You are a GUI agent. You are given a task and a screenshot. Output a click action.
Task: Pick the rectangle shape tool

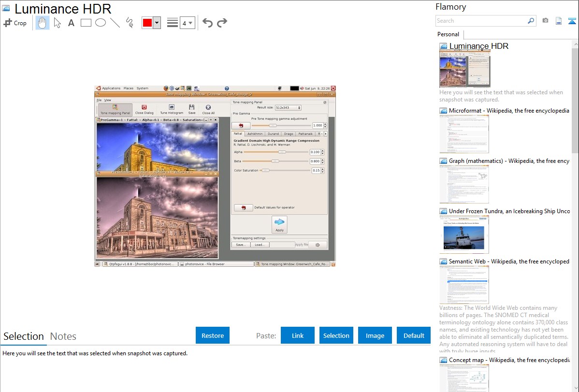86,23
